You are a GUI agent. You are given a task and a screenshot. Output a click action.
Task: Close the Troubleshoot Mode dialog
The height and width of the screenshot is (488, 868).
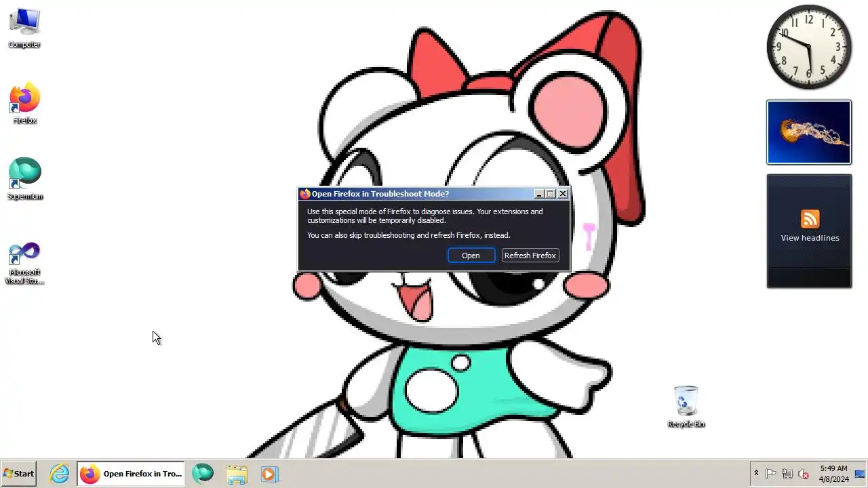[562, 194]
